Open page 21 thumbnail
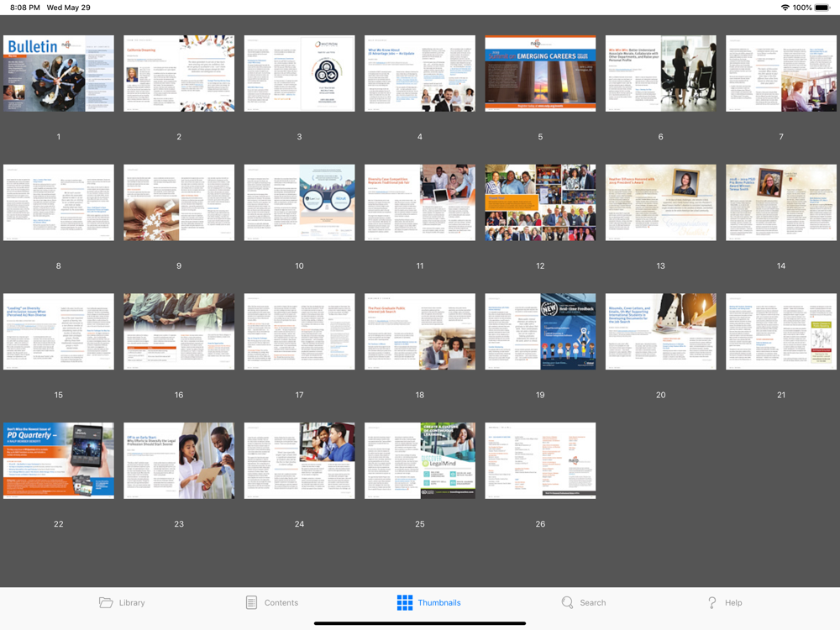Image resolution: width=840 pixels, height=630 pixels. [x=781, y=332]
